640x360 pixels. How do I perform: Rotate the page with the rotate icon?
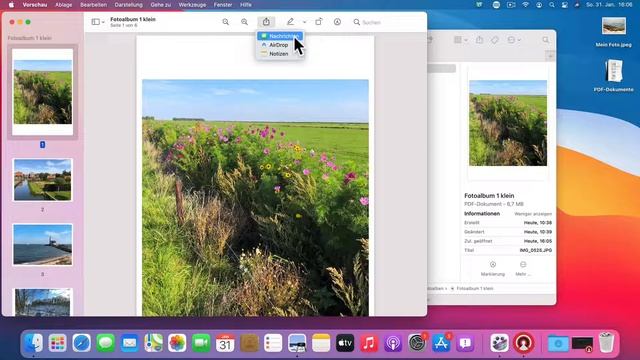coord(318,22)
